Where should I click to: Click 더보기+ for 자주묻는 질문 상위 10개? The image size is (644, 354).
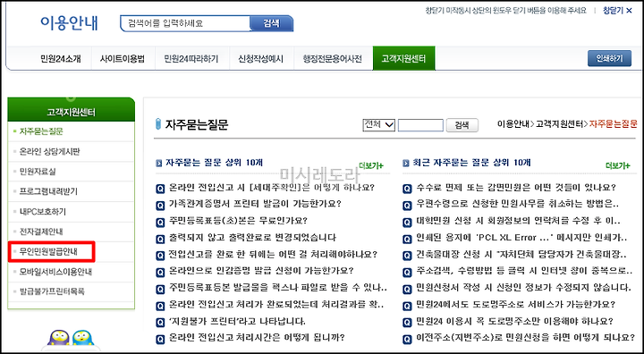pyautogui.click(x=371, y=165)
